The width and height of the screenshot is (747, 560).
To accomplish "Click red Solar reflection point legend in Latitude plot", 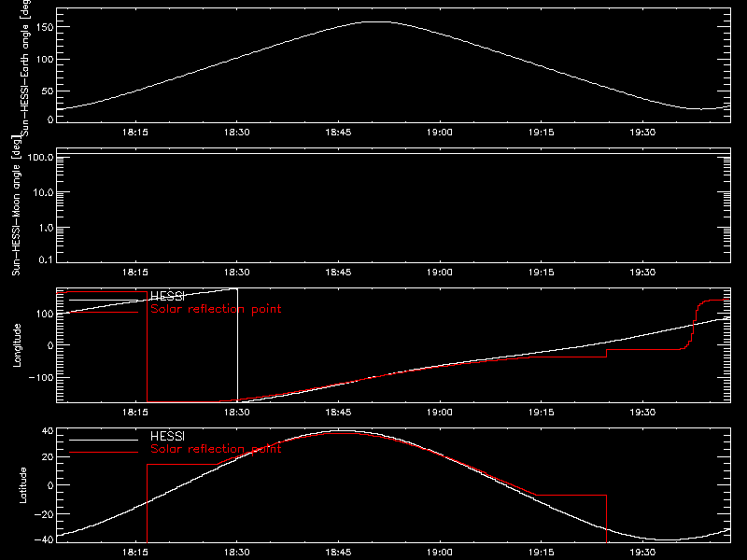I will point(216,449).
